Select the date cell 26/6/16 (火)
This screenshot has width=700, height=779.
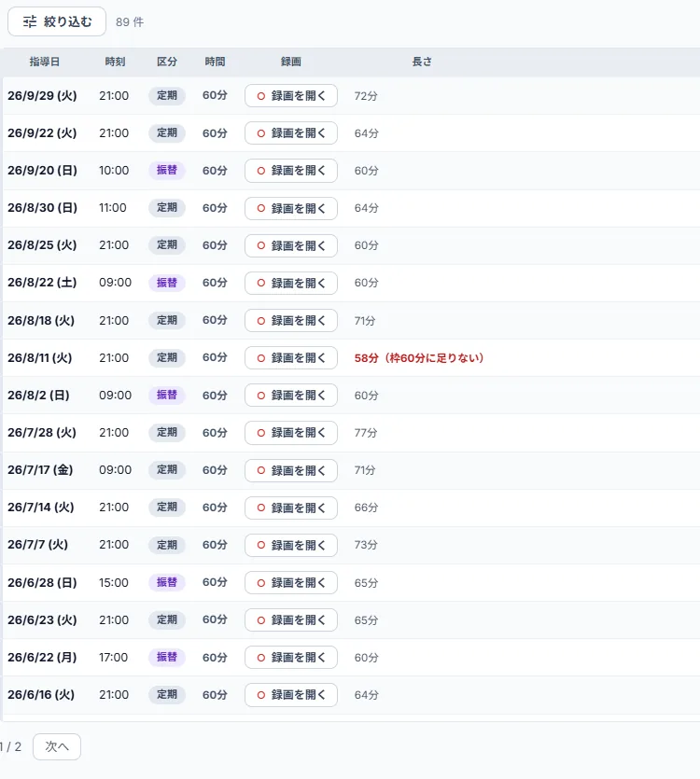point(41,694)
